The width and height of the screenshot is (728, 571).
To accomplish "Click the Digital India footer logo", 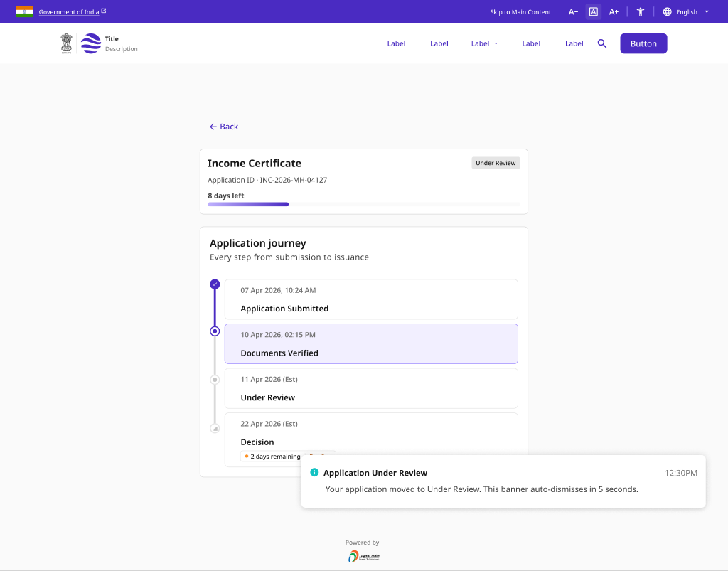I will point(364,556).
